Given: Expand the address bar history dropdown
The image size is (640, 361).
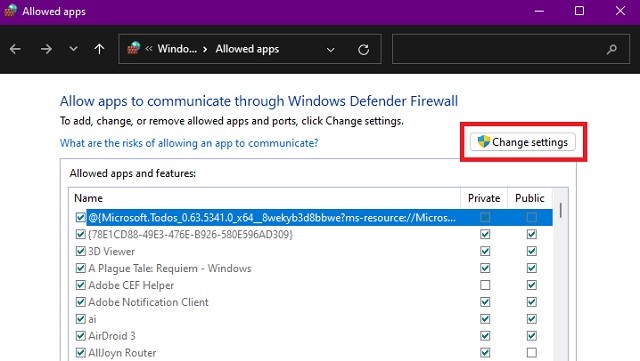Looking at the screenshot, I should pyautogui.click(x=331, y=50).
